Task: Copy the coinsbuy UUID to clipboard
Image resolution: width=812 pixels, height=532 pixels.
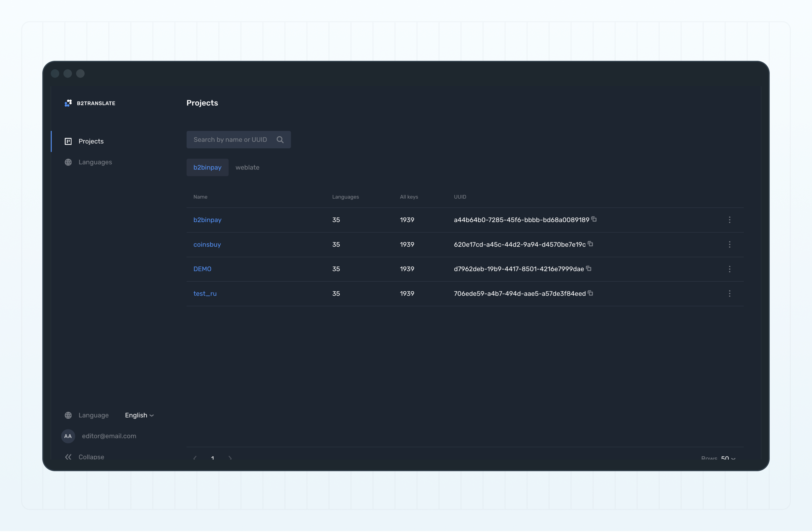Action: [x=590, y=244]
